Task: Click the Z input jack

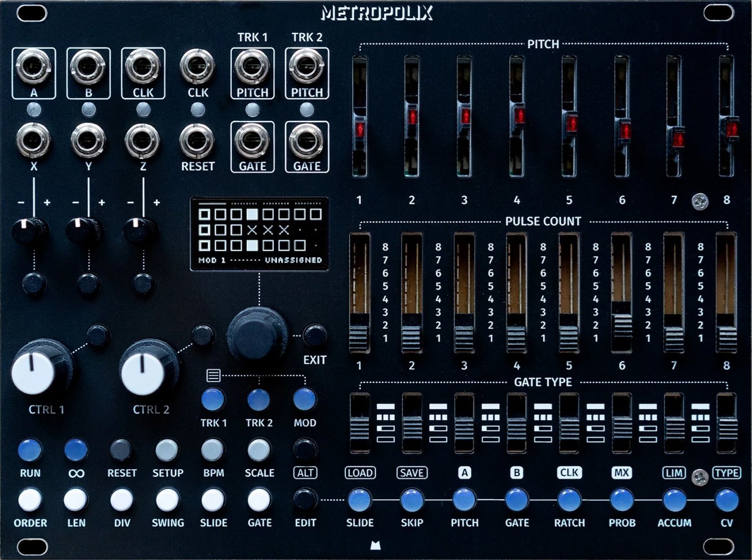Action: (143, 141)
